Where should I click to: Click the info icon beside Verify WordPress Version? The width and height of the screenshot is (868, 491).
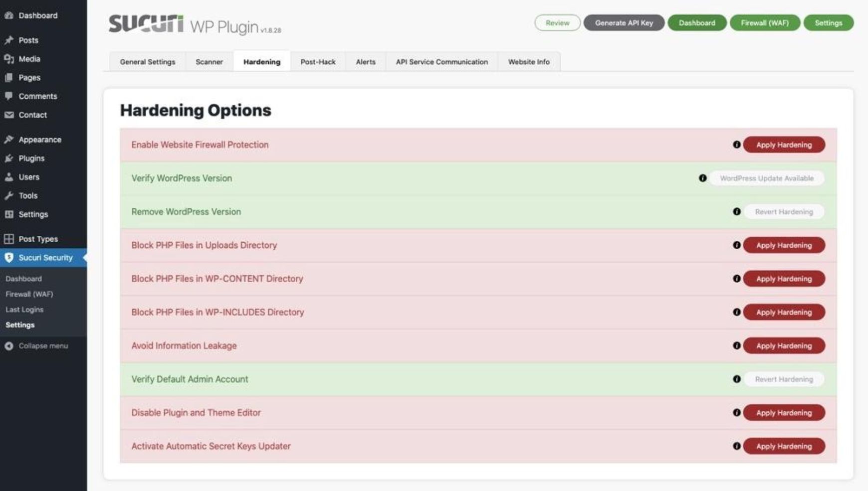(x=702, y=178)
